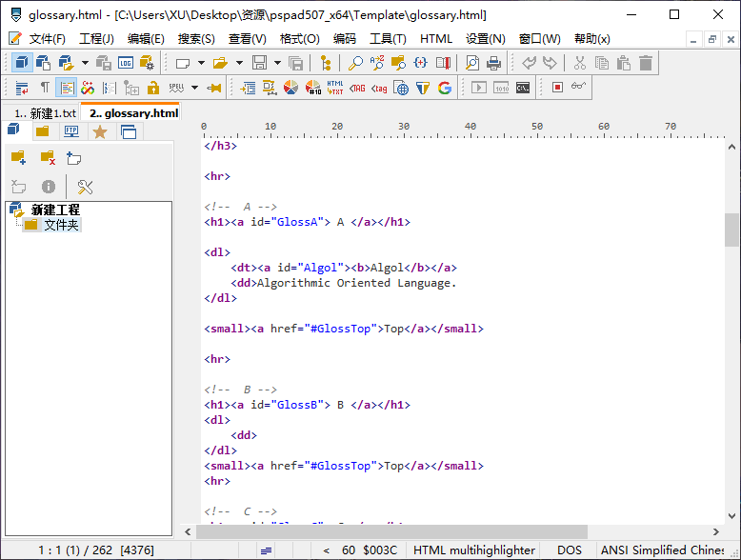The height and width of the screenshot is (560, 741).
Task: Open the window list panel tab
Action: (x=128, y=131)
